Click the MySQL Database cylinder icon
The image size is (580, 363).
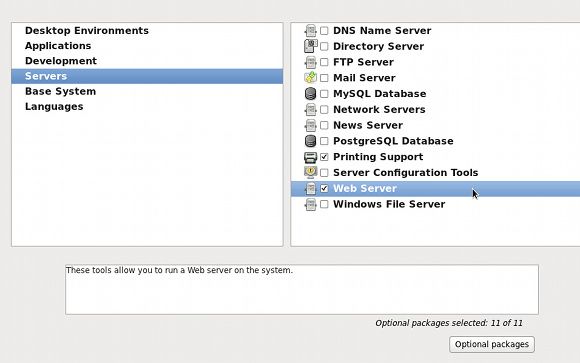(310, 94)
